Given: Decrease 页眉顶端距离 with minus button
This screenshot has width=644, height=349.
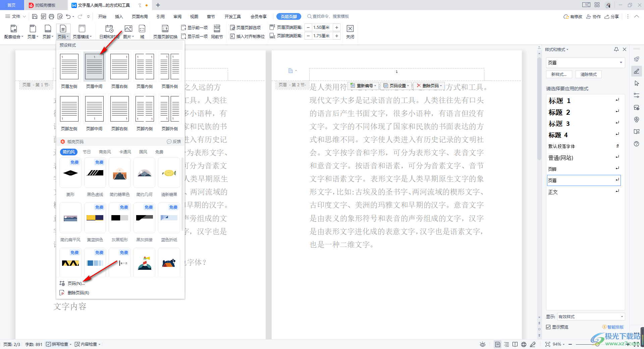Looking at the screenshot, I should [308, 28].
